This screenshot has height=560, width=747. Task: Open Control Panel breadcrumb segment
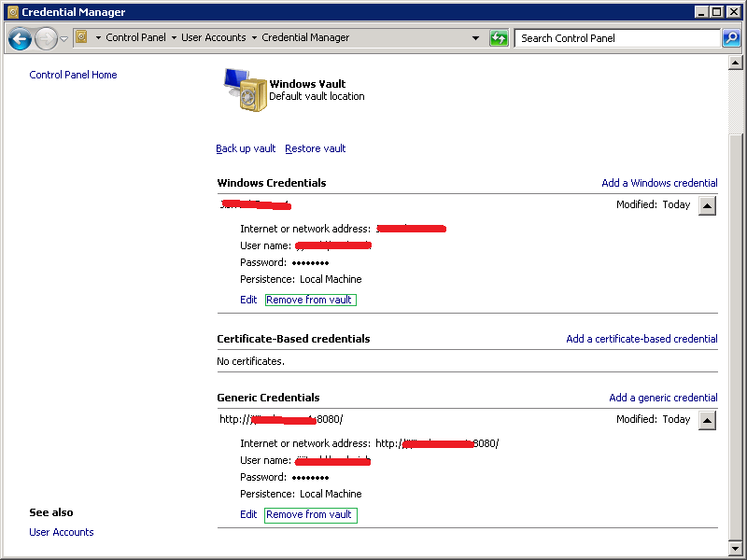pyautogui.click(x=135, y=37)
